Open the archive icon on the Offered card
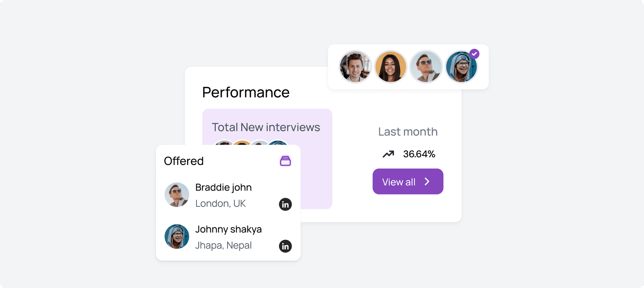This screenshot has width=644, height=288. pyautogui.click(x=285, y=161)
